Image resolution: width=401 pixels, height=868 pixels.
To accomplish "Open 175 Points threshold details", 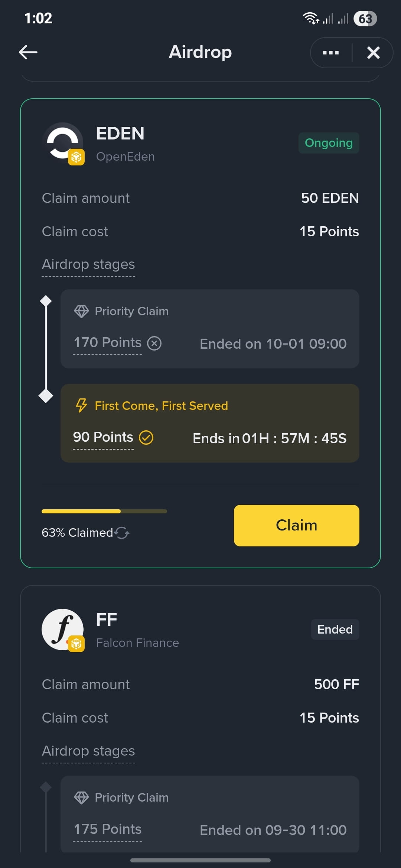I will [x=108, y=829].
